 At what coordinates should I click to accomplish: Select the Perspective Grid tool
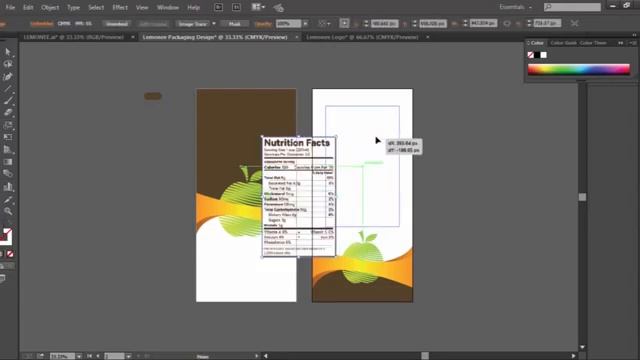(8, 149)
